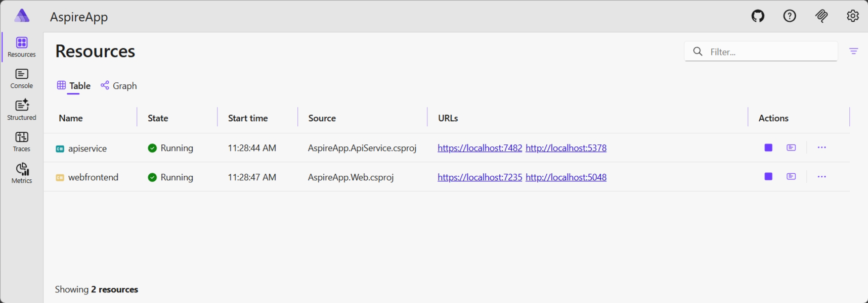The width and height of the screenshot is (868, 303).
Task: Click the Aspire logo icon
Action: click(22, 16)
